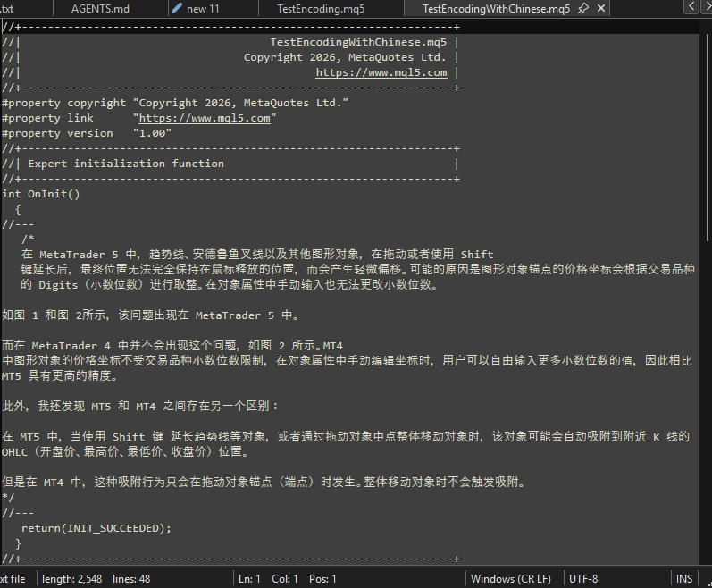The height and width of the screenshot is (588, 712).
Task: Click the line starting '但是在 MT4 中'
Action: [264, 482]
